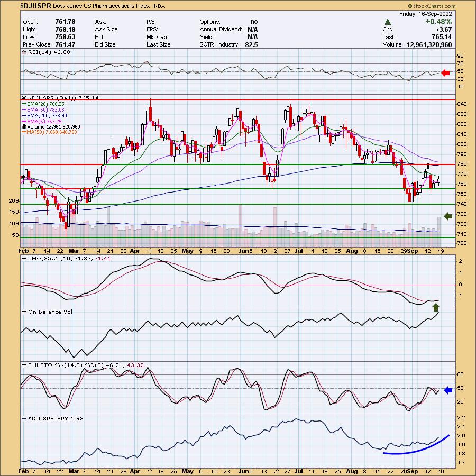476x476 pixels.
Task: Click the $DJUSPR (Daily) 765.14 legend entry
Action: pos(63,98)
